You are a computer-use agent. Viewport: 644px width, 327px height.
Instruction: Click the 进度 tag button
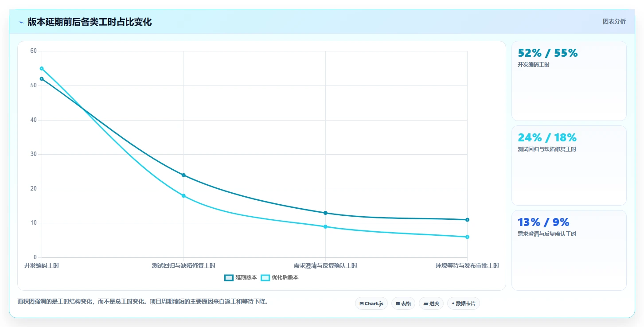click(431, 304)
